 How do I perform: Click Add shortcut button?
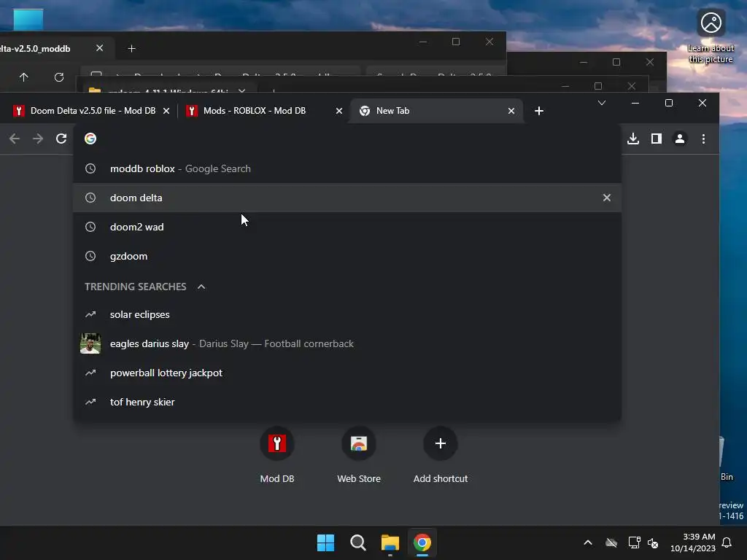click(440, 455)
